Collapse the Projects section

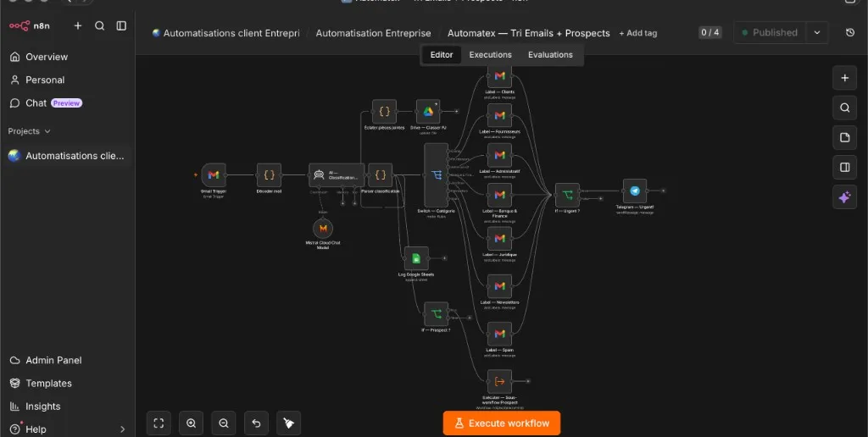pyautogui.click(x=29, y=131)
